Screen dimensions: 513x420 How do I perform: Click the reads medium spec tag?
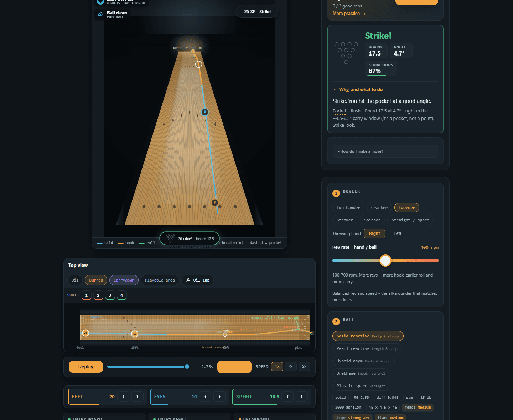tap(418, 408)
